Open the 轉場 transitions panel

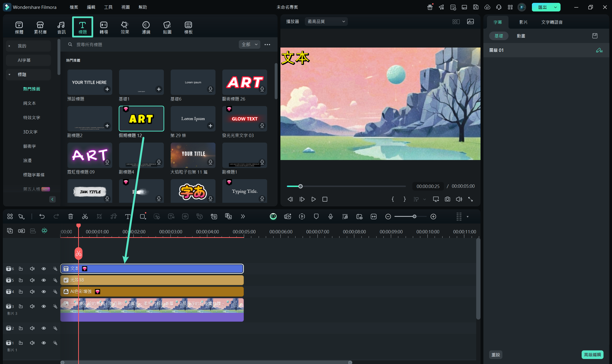[104, 27]
